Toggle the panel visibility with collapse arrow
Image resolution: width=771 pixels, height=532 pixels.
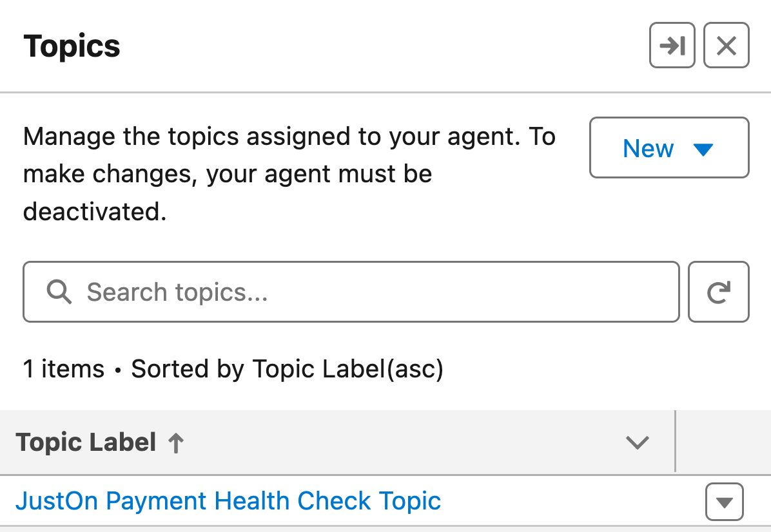pos(672,45)
